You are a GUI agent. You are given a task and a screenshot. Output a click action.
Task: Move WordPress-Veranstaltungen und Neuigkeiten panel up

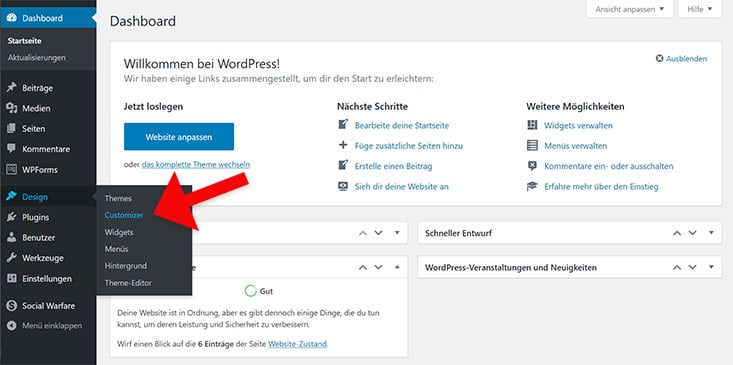click(677, 267)
